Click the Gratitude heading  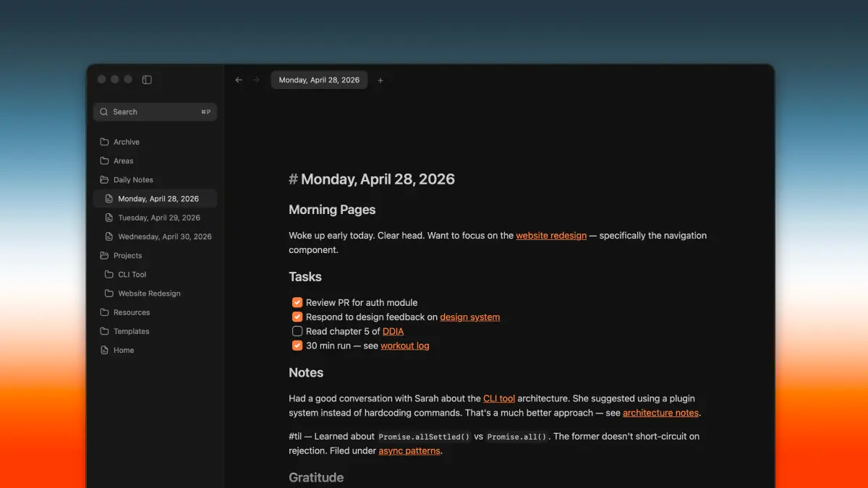point(316,477)
